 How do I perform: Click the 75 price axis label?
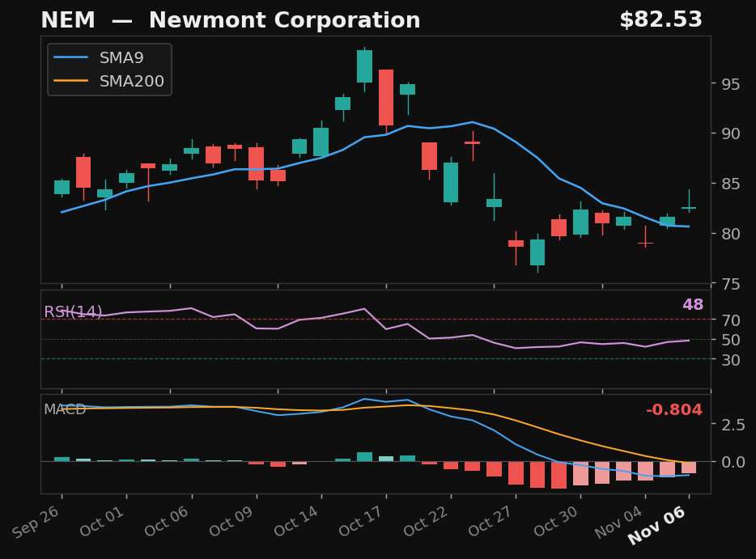coord(730,284)
